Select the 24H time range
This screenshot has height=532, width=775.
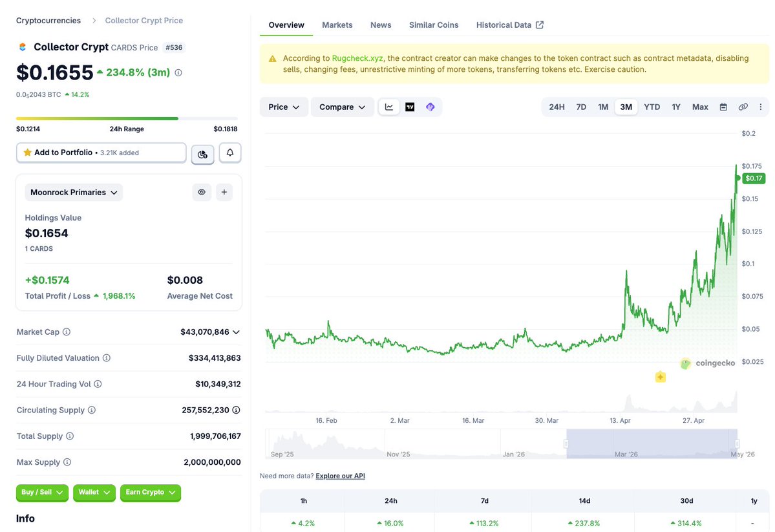point(557,107)
